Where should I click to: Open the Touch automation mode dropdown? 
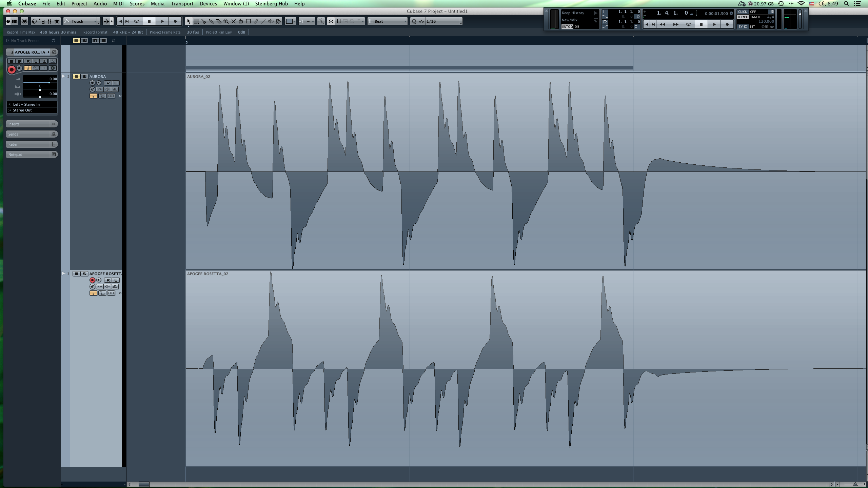pos(82,21)
